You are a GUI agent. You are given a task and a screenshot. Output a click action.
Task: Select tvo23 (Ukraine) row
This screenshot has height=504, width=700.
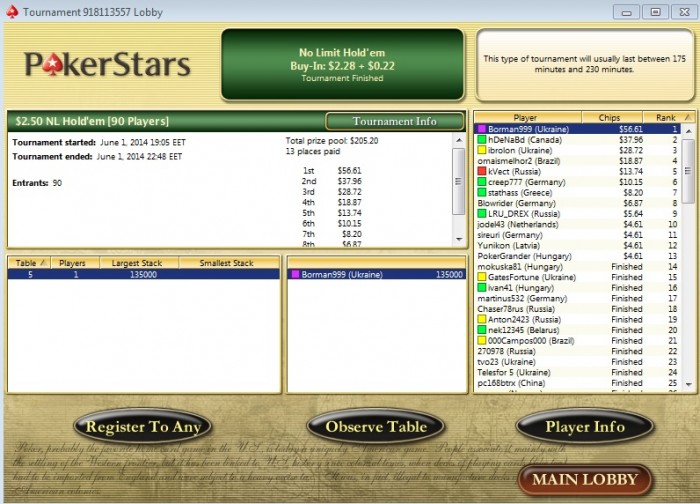[578, 362]
